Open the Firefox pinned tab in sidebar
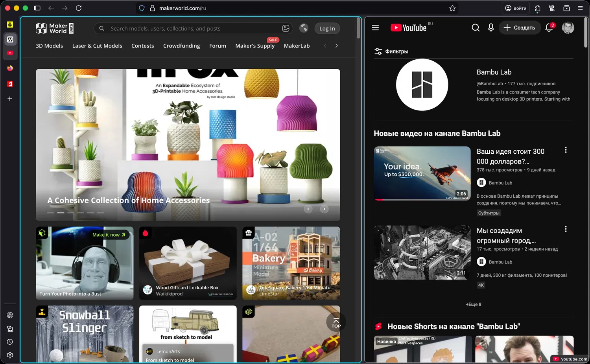 10,68
